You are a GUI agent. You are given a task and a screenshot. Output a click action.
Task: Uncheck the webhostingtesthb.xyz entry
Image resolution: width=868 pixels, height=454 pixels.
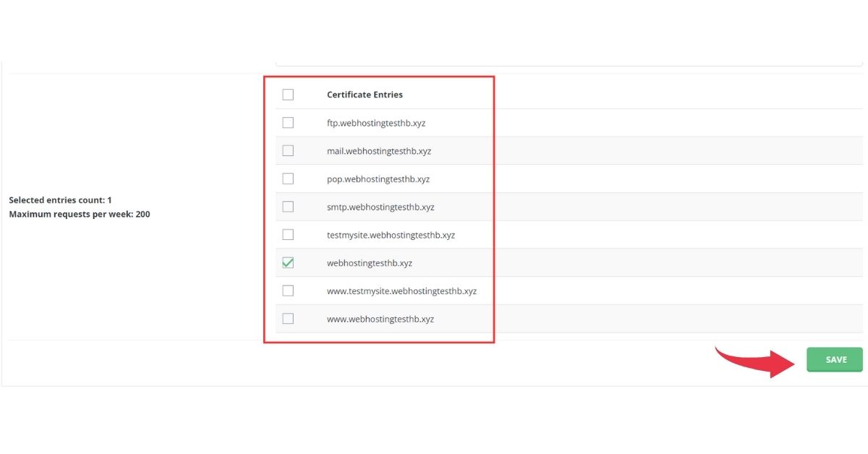288,262
